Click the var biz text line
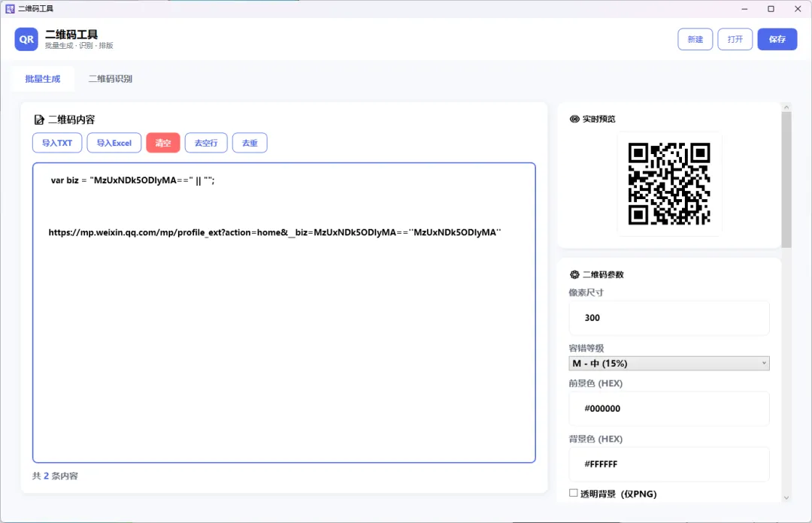812x523 pixels. [x=132, y=180]
